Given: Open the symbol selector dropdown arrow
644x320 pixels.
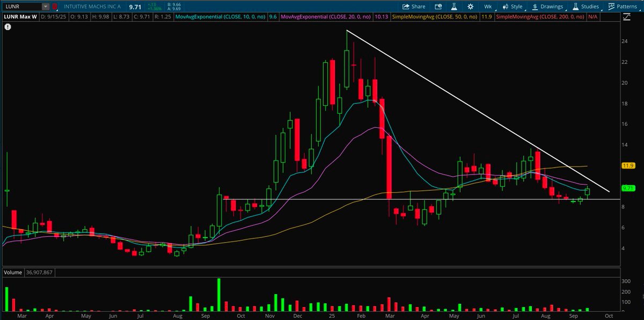Looking at the screenshot, I should (45, 7).
